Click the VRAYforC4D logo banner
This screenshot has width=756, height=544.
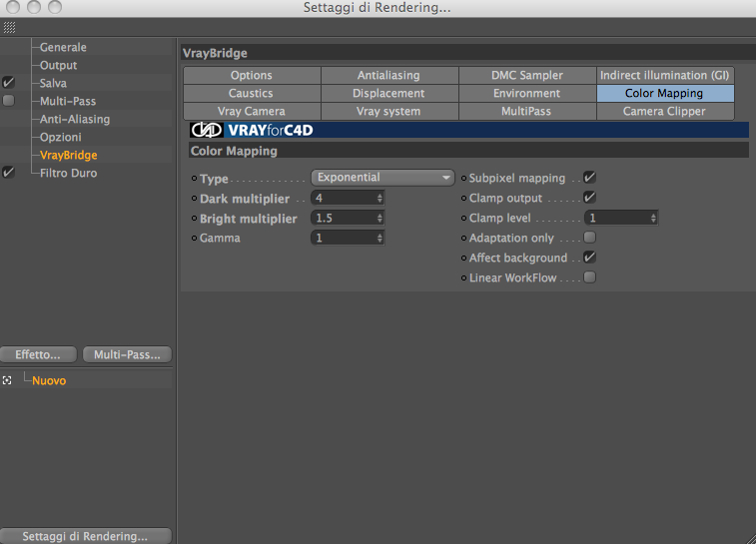[252, 130]
